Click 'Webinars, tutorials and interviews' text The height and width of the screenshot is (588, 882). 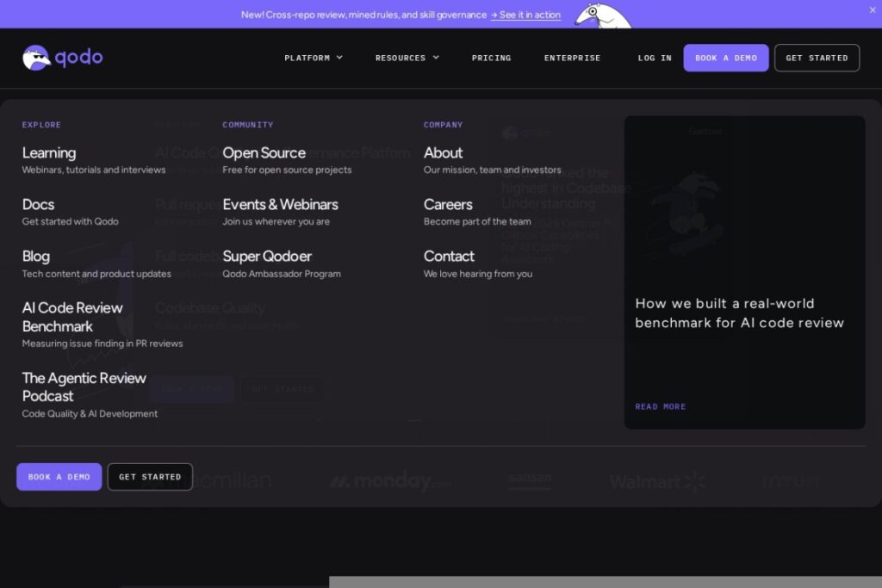point(93,170)
